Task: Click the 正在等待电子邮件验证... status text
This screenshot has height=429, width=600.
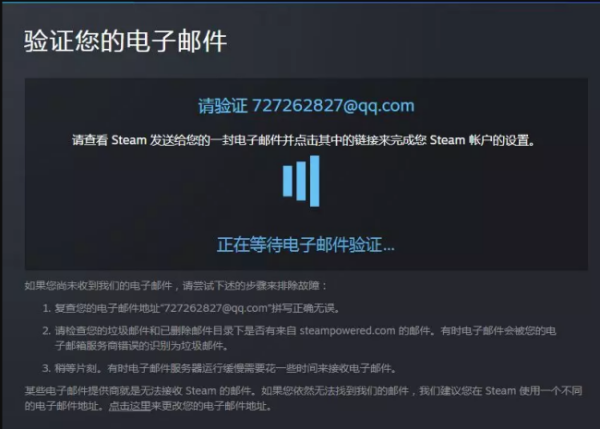Action: click(x=306, y=245)
